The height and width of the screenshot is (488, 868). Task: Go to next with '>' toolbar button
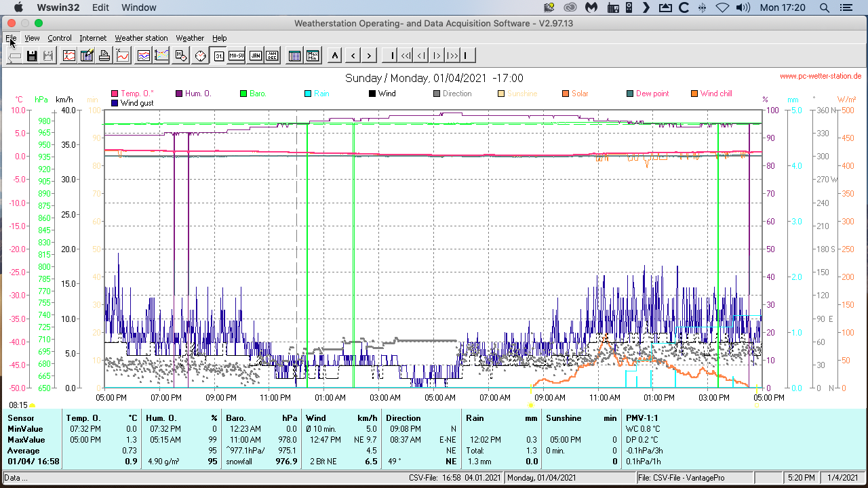pyautogui.click(x=368, y=56)
